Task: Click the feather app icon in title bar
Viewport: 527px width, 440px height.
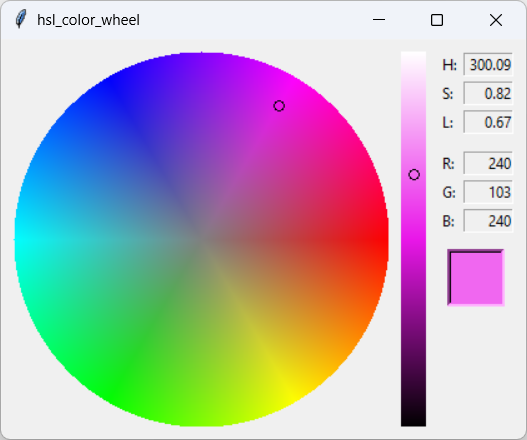Action: coord(21,19)
